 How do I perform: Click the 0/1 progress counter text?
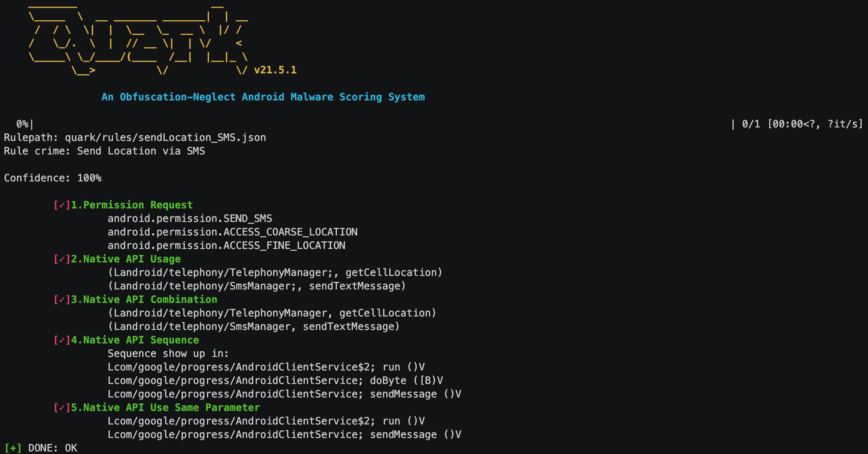[751, 124]
